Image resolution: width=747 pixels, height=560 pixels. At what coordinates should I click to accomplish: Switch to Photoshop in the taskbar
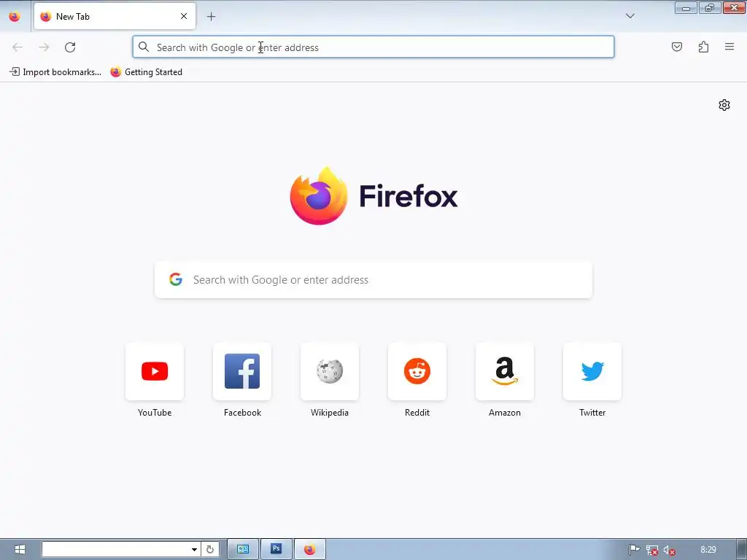click(276, 550)
